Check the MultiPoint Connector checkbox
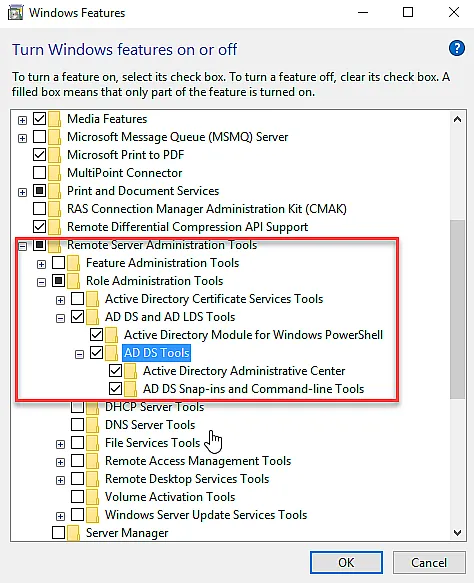The width and height of the screenshot is (474, 583). pos(39,173)
